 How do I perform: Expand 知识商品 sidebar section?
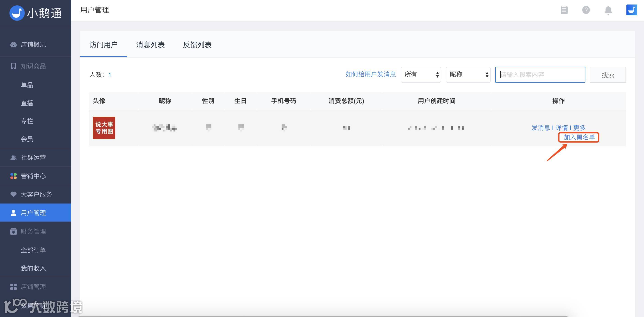(x=33, y=66)
